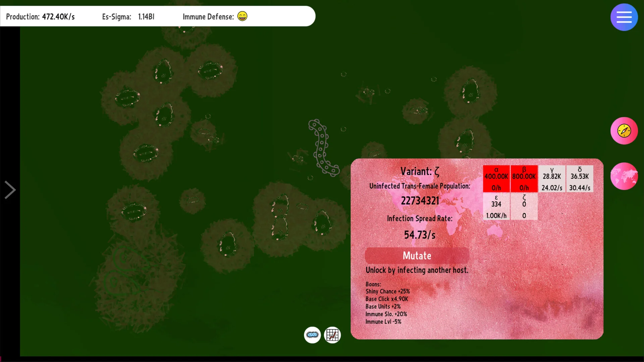Expand the left side panel arrow
Viewport: 644px width, 362px height.
tap(10, 190)
